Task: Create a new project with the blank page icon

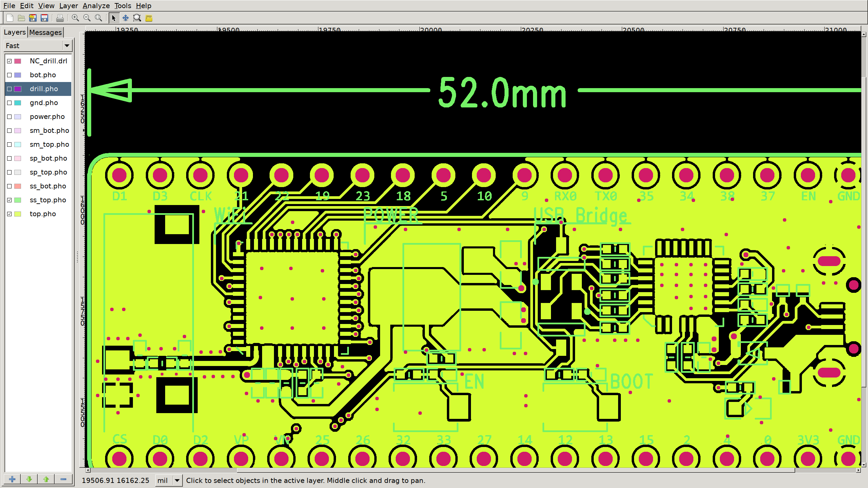Action: tap(10, 18)
